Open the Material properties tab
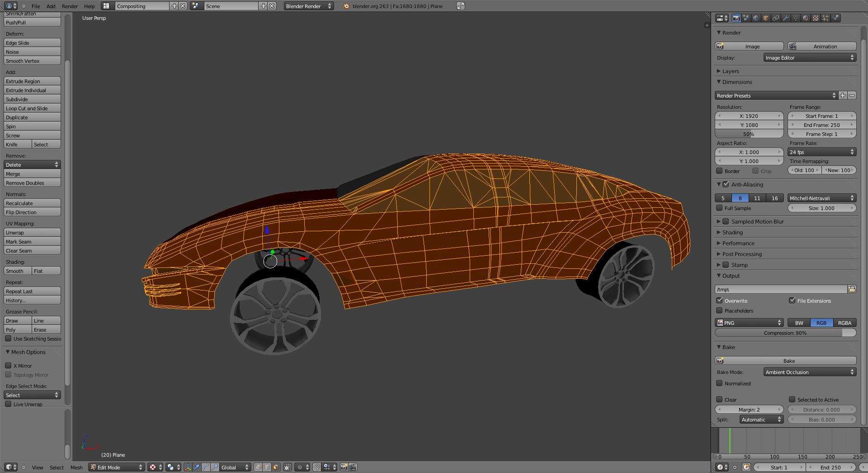 click(x=806, y=18)
